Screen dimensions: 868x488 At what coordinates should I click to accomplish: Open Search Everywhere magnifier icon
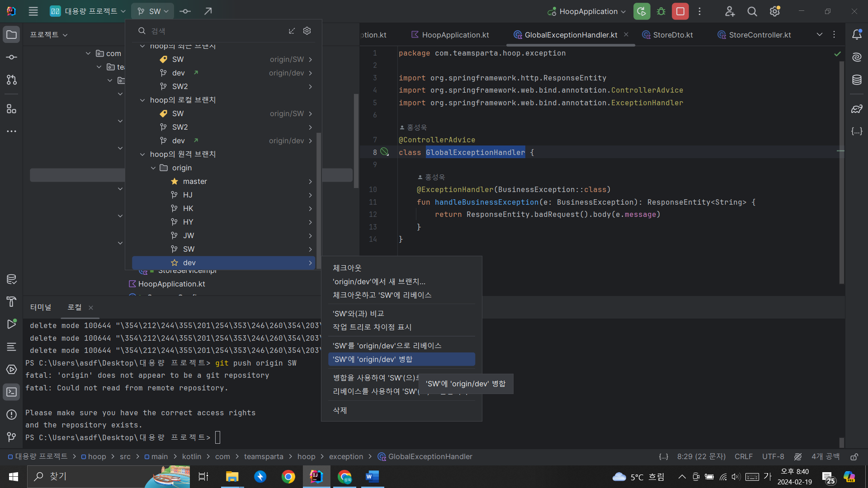(x=752, y=11)
